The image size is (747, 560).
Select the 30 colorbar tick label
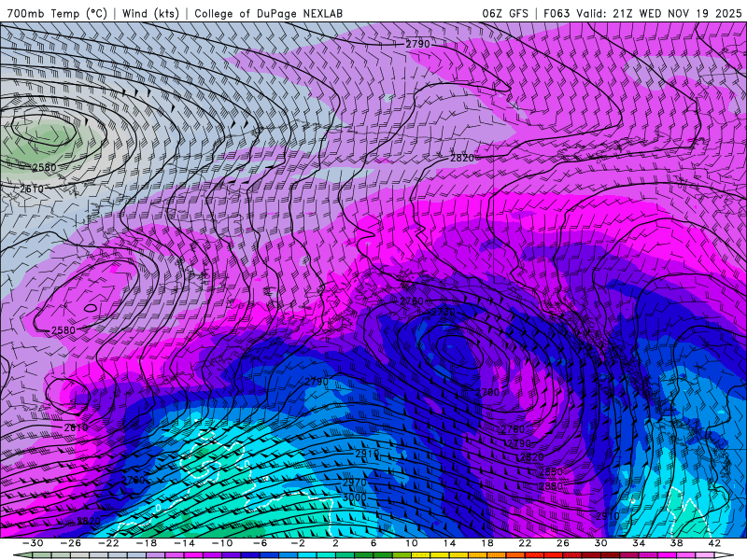click(600, 543)
